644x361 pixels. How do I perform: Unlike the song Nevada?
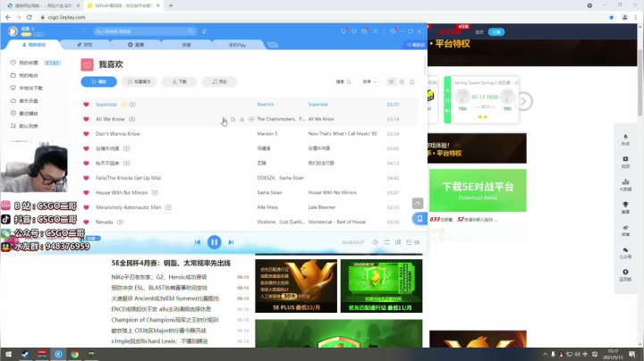pyautogui.click(x=86, y=222)
